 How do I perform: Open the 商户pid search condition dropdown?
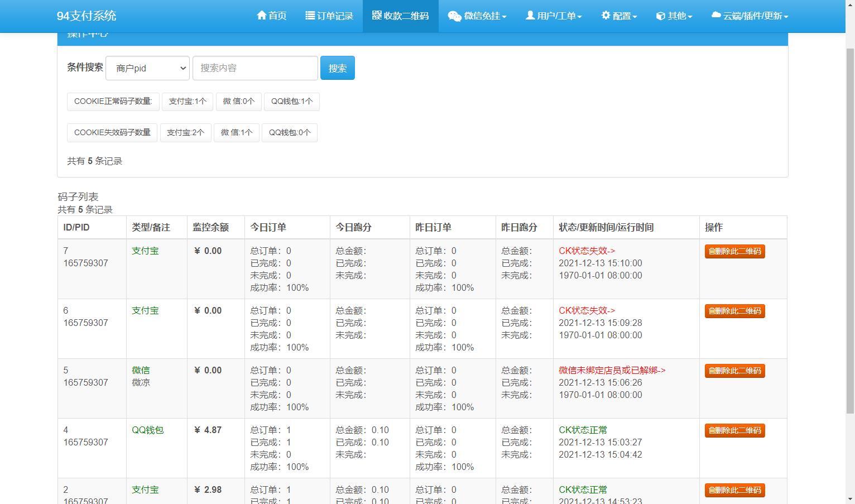coord(147,68)
